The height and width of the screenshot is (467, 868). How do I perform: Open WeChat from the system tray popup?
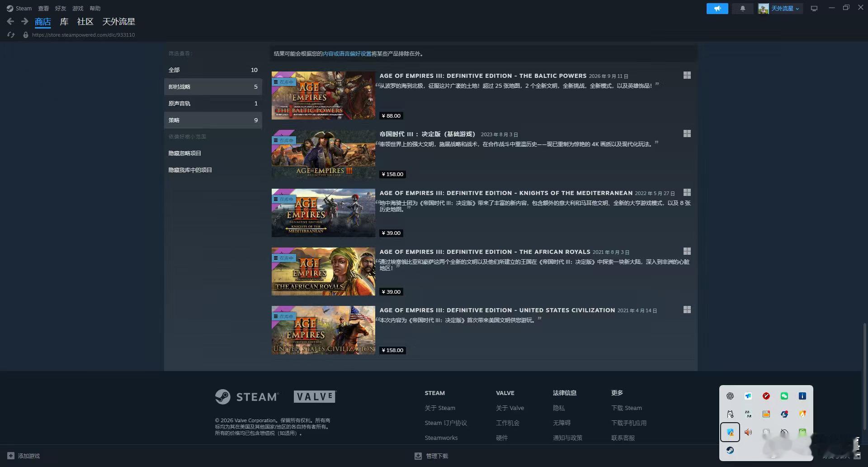[x=784, y=396]
